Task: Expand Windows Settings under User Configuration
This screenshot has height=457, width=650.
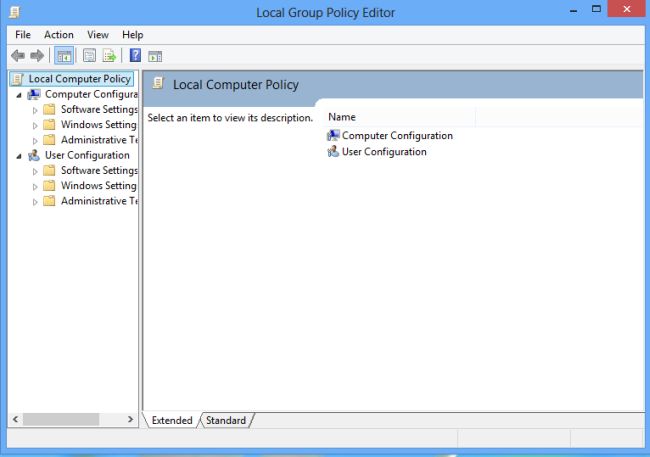Action: pos(35,187)
